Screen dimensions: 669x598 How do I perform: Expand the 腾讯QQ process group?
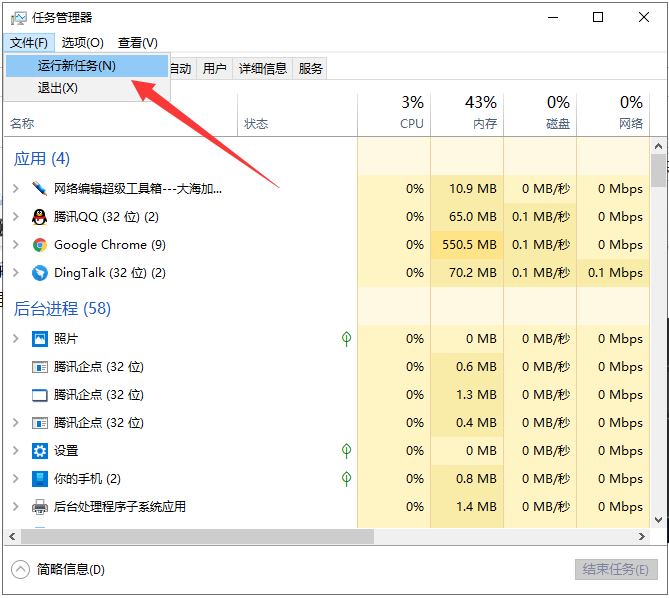(x=15, y=217)
